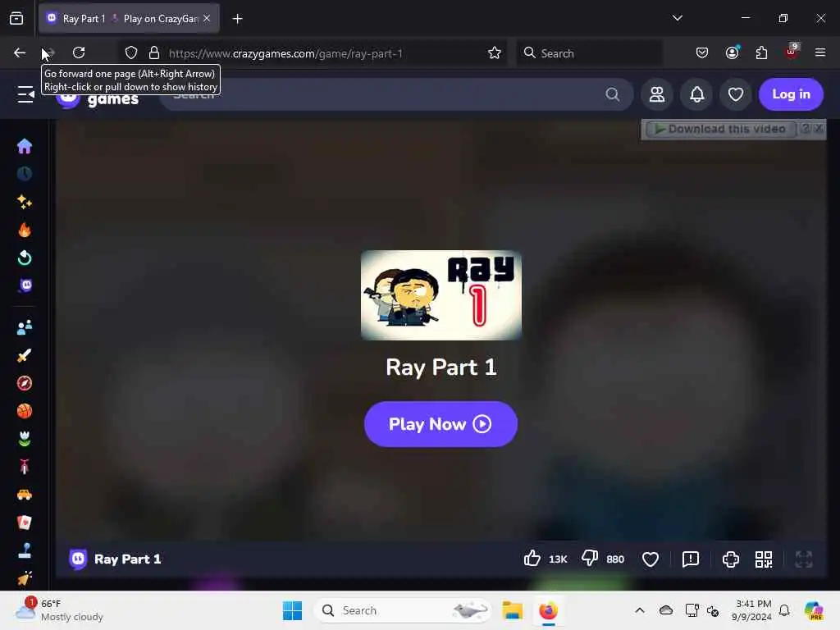Enter fullscreen mode for the game
Screen dimensions: 840x630
[x=804, y=559]
